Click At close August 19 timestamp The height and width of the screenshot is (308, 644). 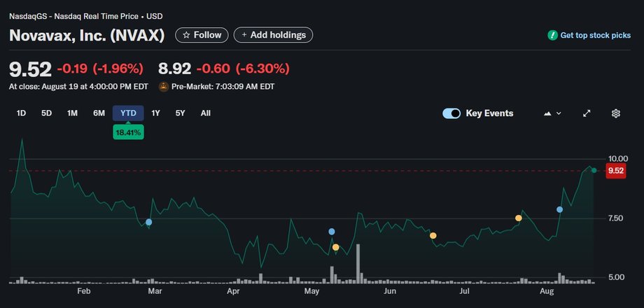click(x=79, y=87)
